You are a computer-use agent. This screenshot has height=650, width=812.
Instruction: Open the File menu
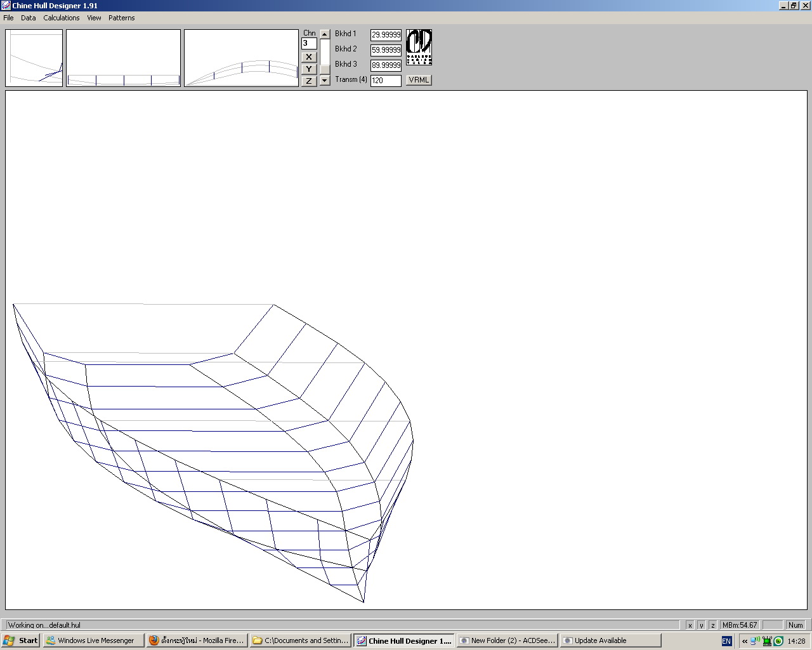click(8, 18)
